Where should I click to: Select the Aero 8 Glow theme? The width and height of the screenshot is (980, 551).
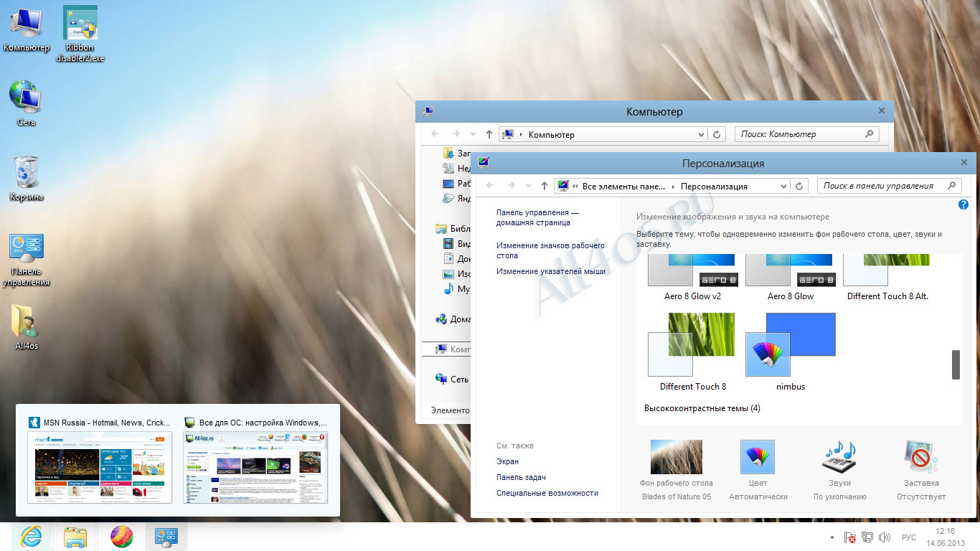(x=790, y=278)
